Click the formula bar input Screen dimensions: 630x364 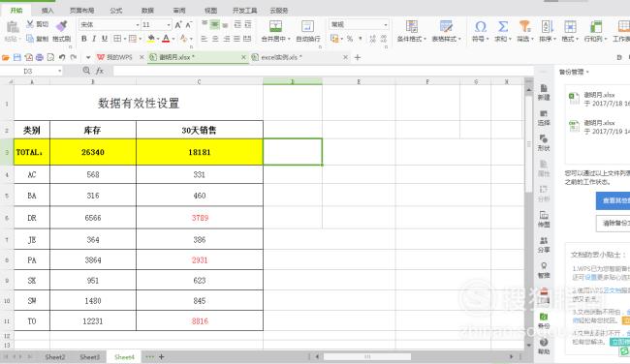click(324, 71)
